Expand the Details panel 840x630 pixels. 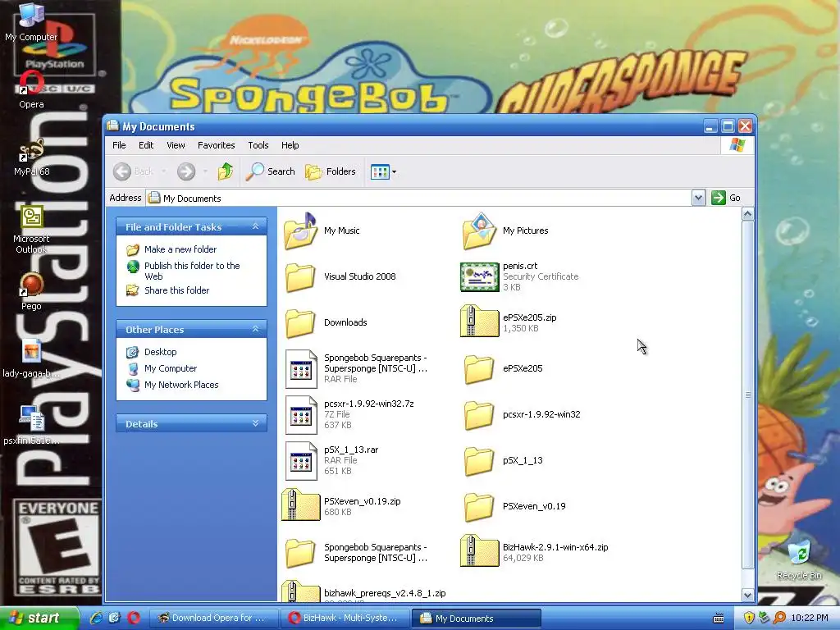pyautogui.click(x=256, y=424)
